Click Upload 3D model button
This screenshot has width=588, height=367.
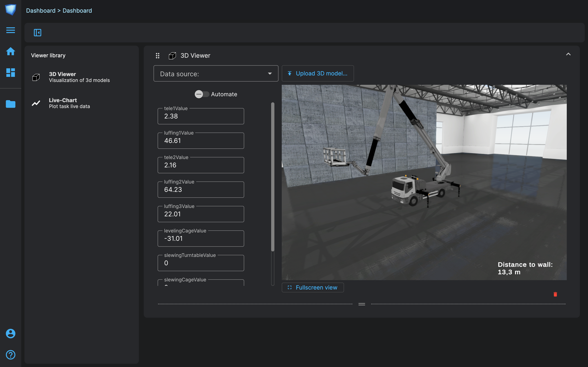tap(317, 74)
